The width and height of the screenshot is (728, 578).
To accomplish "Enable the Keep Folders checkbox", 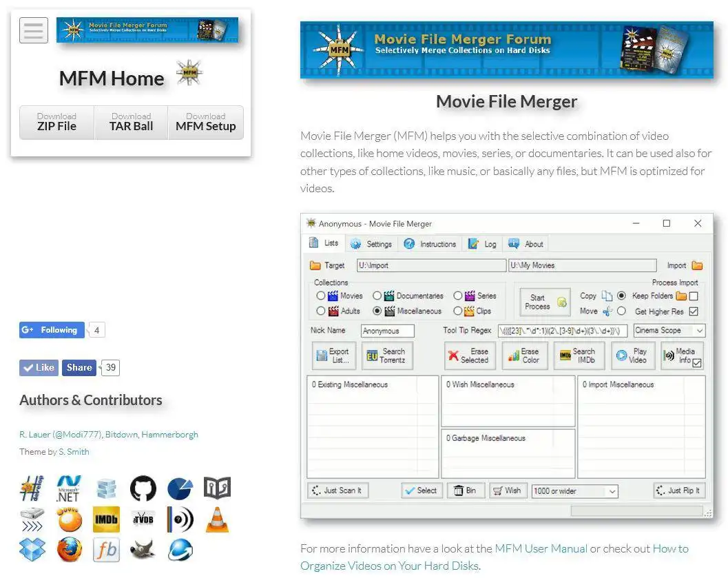I will (694, 296).
